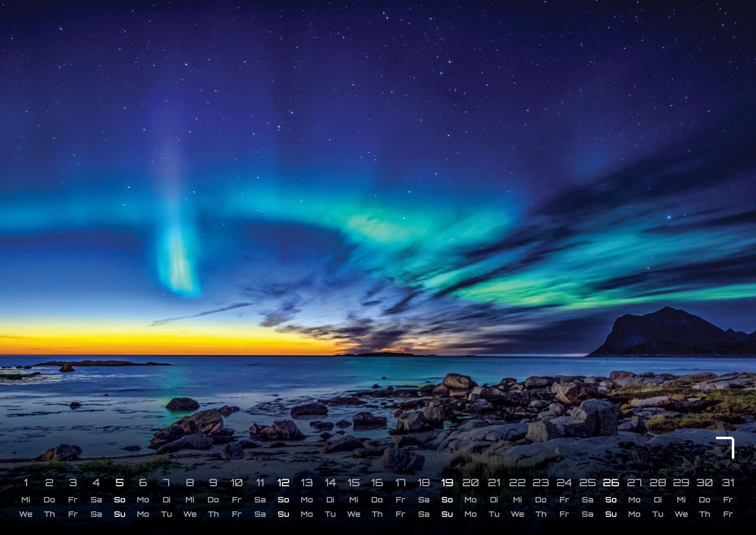This screenshot has height=535, width=756.
Task: Click date number 3
Action: click(73, 483)
